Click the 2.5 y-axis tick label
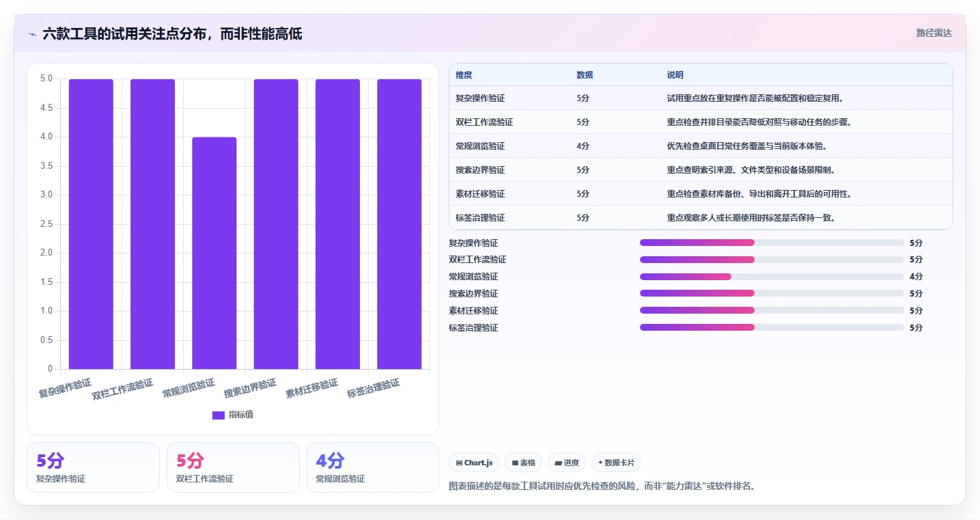Screen dimensions: 980x520 (x=46, y=224)
